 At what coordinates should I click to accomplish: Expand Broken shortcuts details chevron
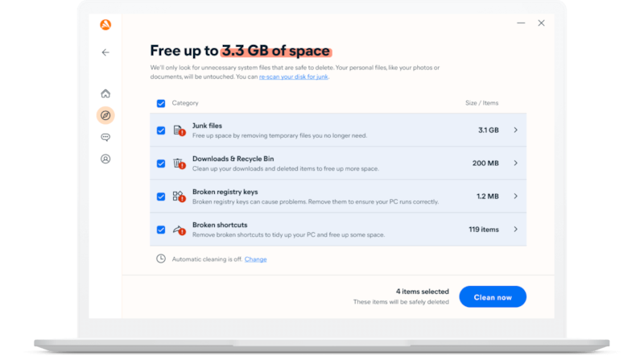(515, 230)
